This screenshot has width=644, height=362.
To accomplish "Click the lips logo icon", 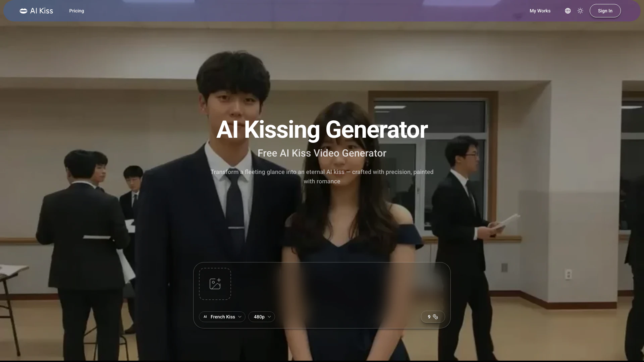I will click(x=23, y=11).
